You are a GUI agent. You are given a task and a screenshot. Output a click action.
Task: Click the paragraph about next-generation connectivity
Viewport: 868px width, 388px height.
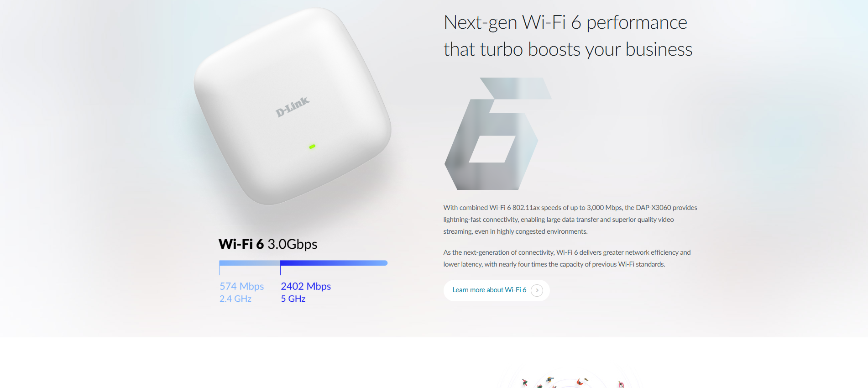[x=567, y=258]
